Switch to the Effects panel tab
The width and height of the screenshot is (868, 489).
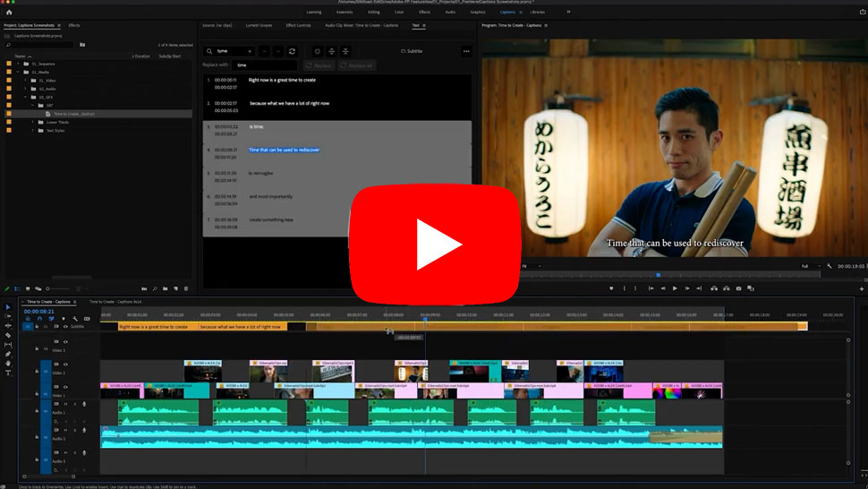click(74, 25)
